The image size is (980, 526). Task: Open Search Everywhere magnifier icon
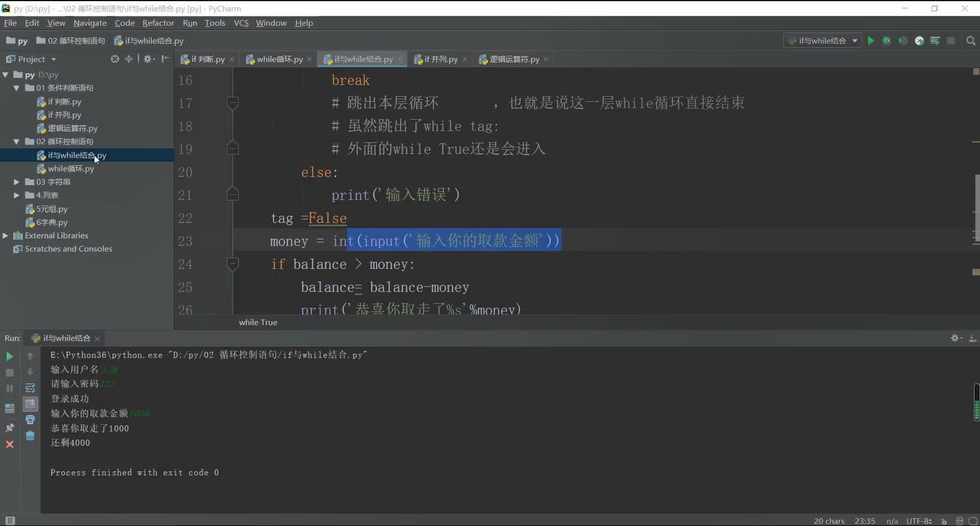point(971,41)
